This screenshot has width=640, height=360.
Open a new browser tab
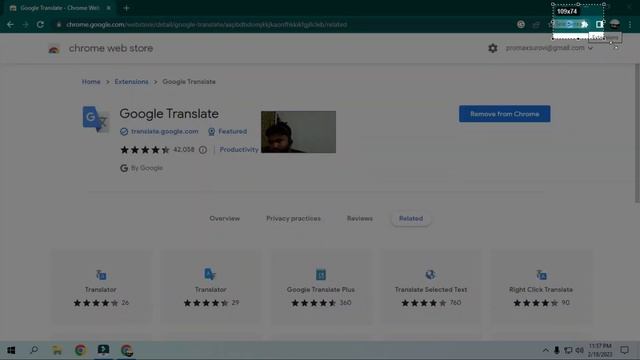126,8
